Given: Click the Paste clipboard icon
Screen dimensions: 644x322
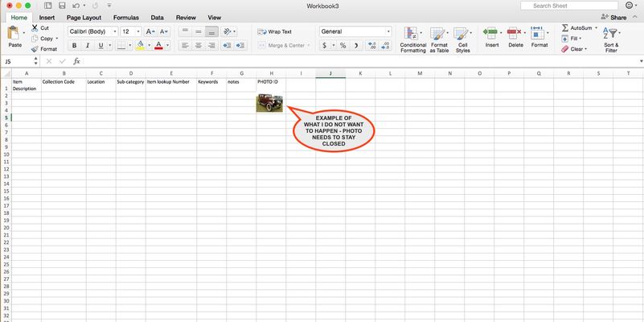Looking at the screenshot, I should pos(14,34).
